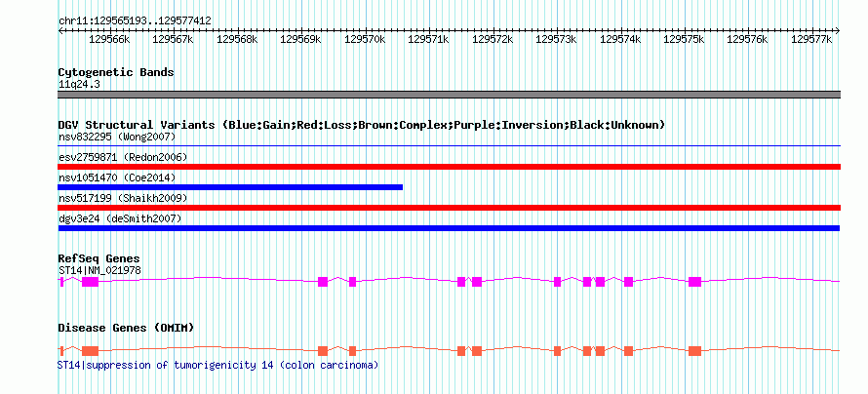Image resolution: width=868 pixels, height=394 pixels.
Task: Click ruler position 129573k
Action: [556, 39]
